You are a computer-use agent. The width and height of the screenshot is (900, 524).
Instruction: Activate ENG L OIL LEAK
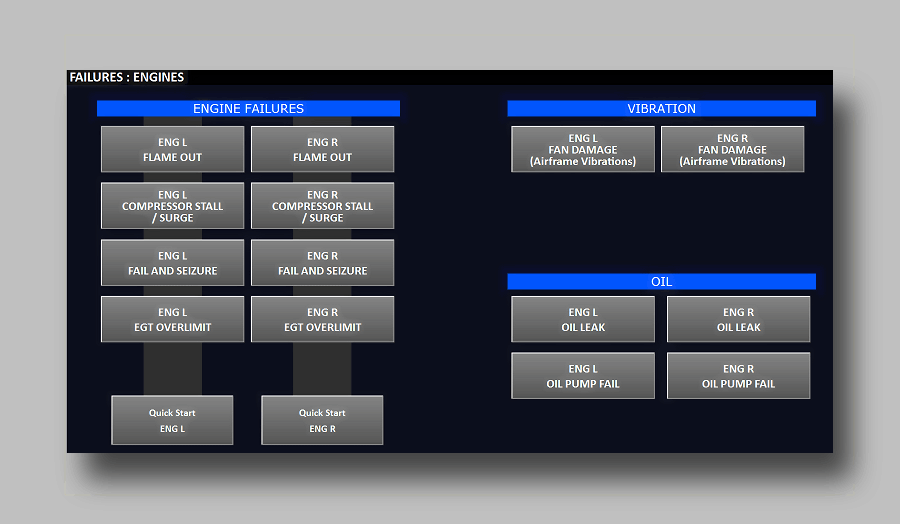583,319
